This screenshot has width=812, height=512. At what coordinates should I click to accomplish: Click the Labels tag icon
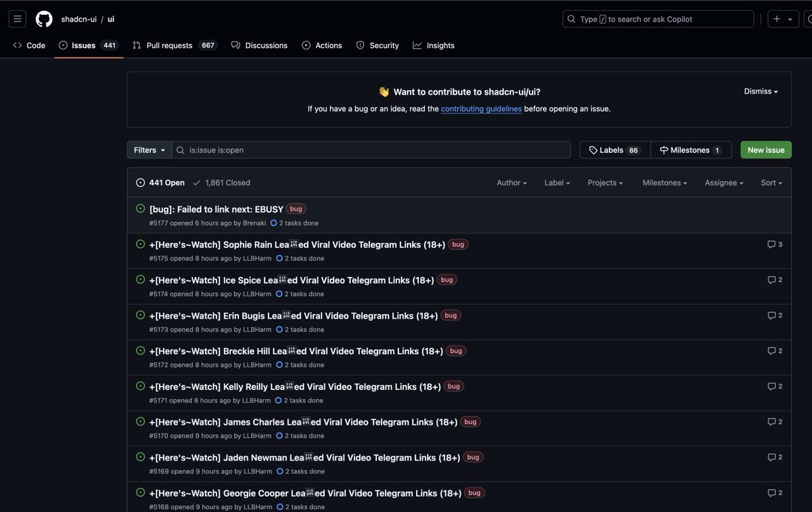(x=593, y=150)
